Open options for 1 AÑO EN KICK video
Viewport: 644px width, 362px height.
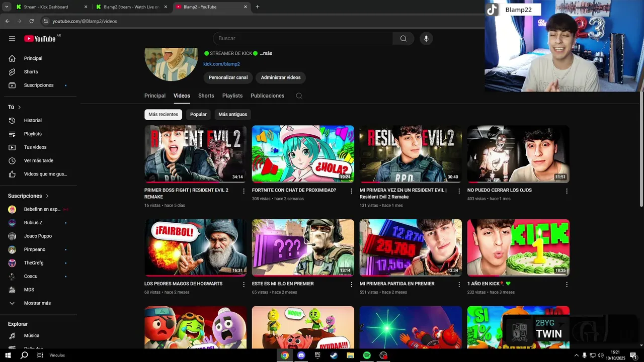567,285
